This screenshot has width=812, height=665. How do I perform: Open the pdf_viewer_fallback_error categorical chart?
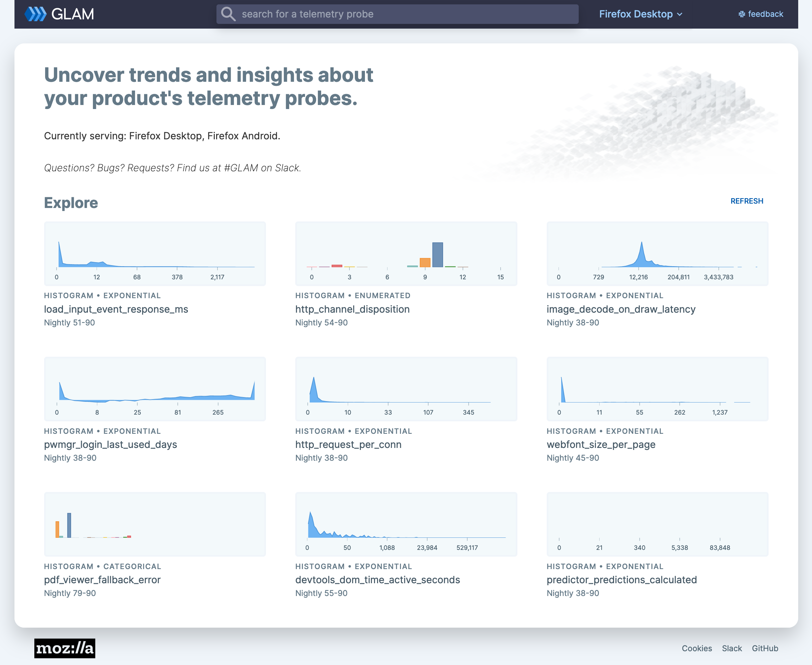[155, 524]
